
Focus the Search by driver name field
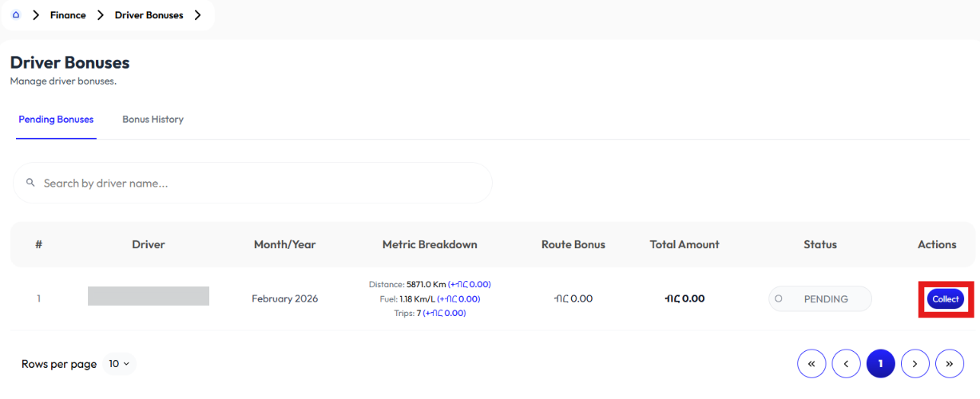[252, 183]
